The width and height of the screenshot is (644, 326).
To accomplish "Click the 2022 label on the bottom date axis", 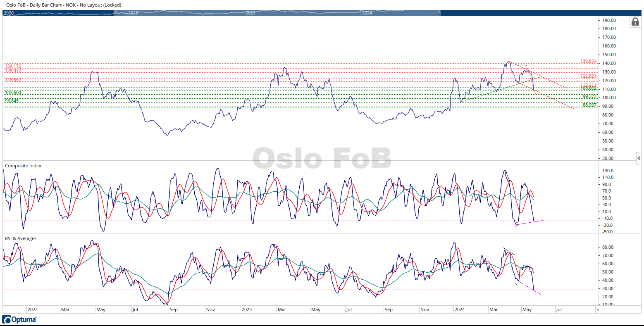I will pyautogui.click(x=33, y=309).
